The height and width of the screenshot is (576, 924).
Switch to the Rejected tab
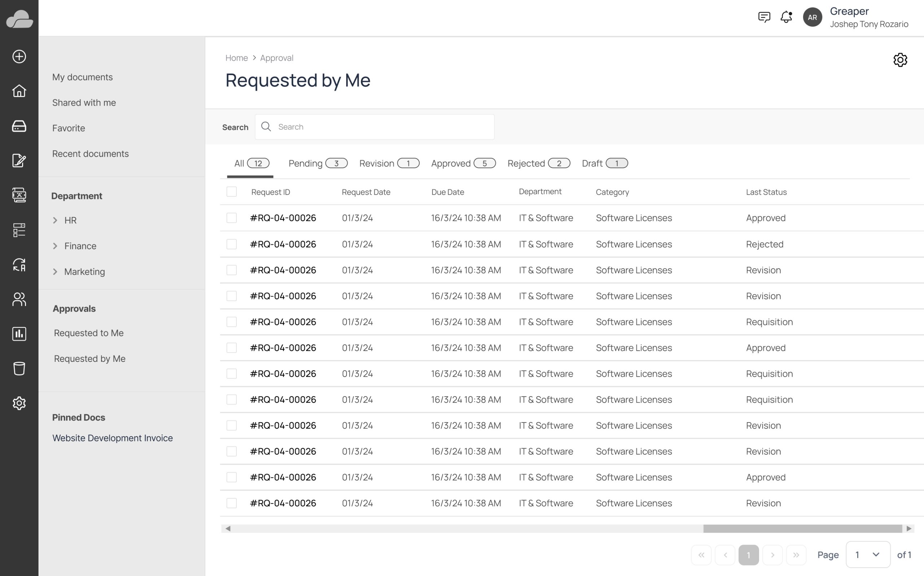(538, 164)
